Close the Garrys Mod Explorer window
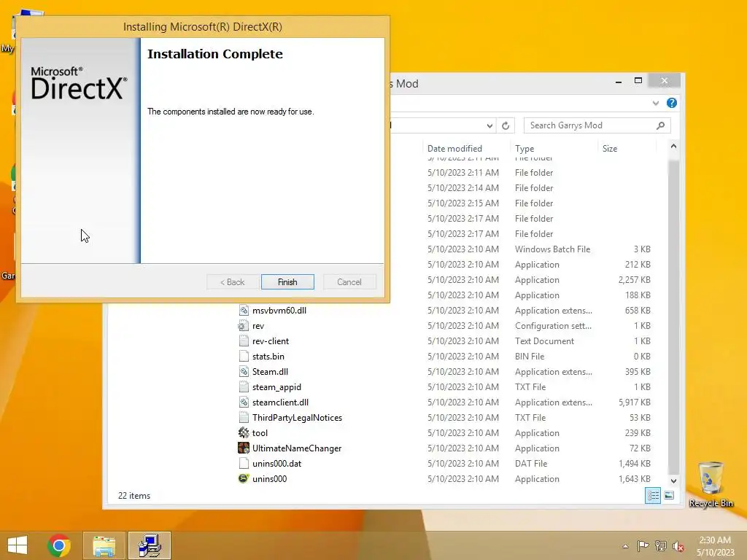 [x=665, y=81]
